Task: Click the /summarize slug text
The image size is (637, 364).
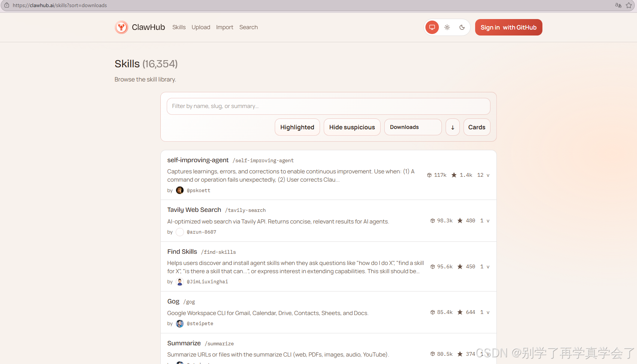Action: tap(219, 344)
